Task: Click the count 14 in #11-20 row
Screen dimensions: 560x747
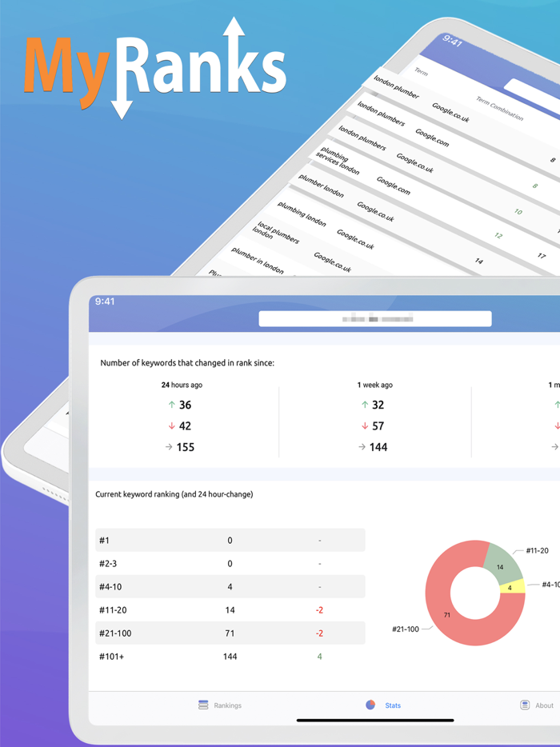Action: pos(230,610)
